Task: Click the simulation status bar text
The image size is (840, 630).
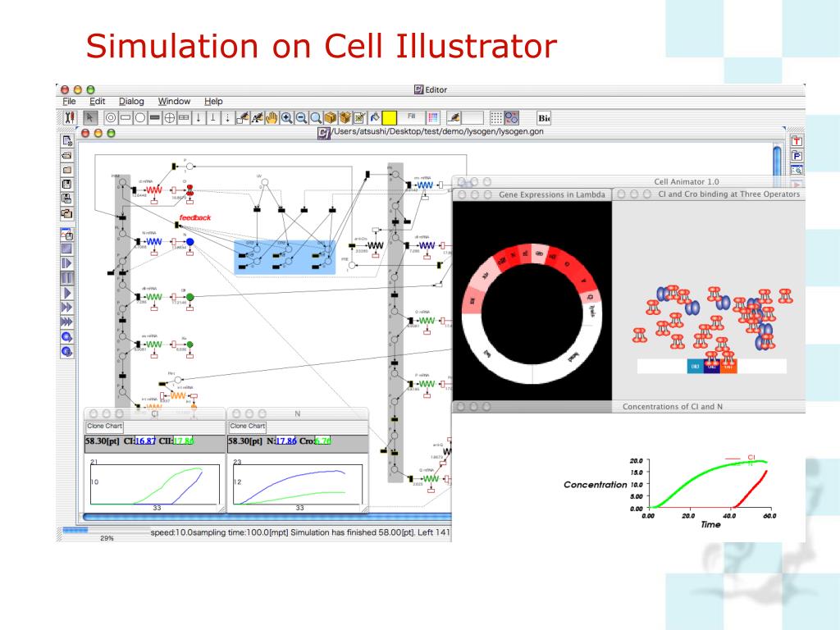Action: 300,532
